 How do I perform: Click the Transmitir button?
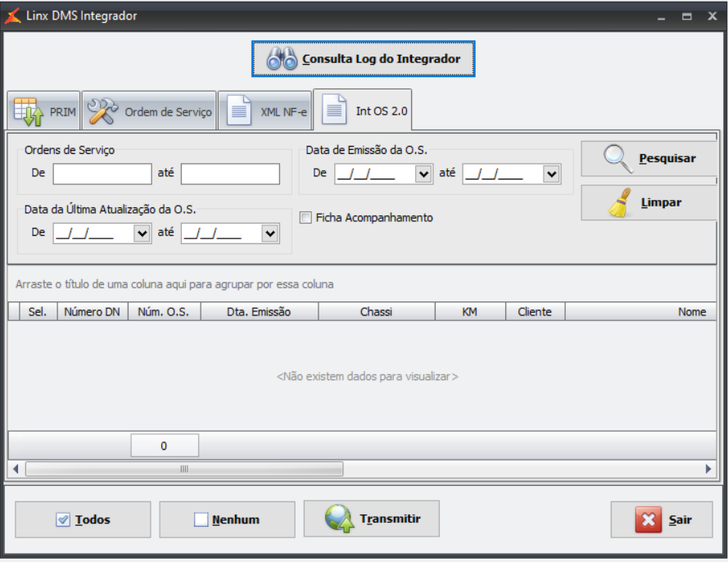(372, 519)
